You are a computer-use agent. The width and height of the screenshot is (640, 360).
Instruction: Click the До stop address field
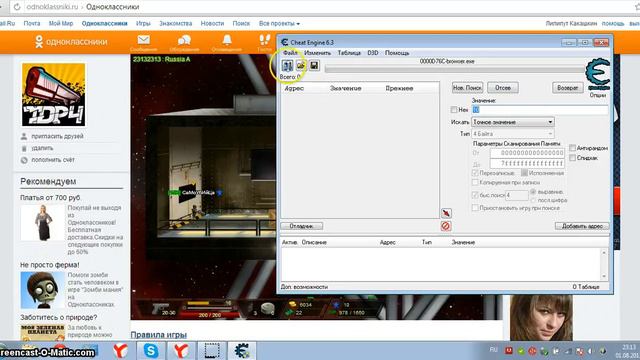527,163
